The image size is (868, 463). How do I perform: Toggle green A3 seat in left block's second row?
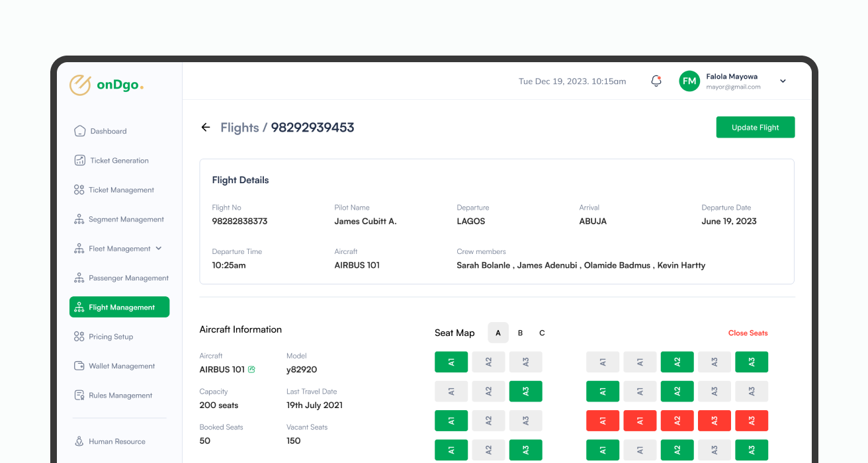tap(526, 392)
